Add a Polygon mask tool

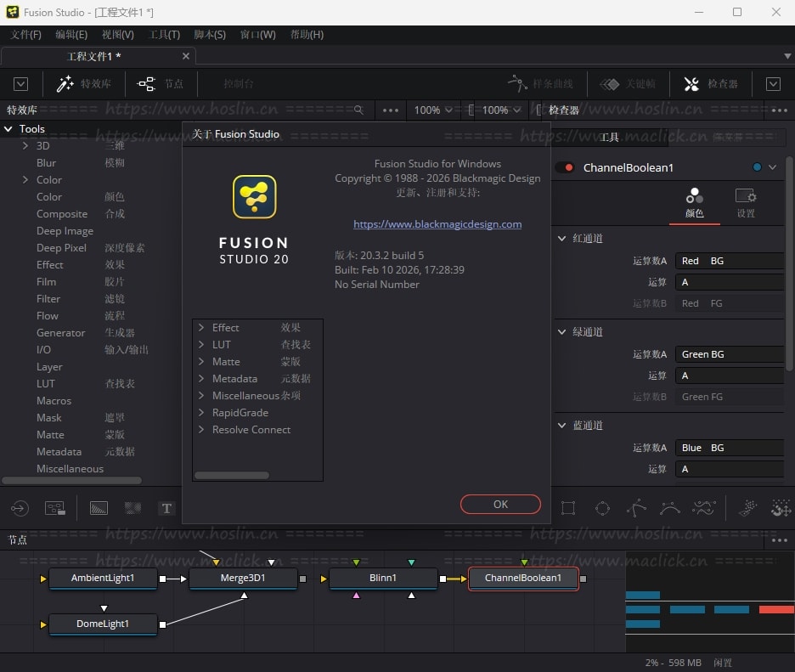tap(636, 508)
